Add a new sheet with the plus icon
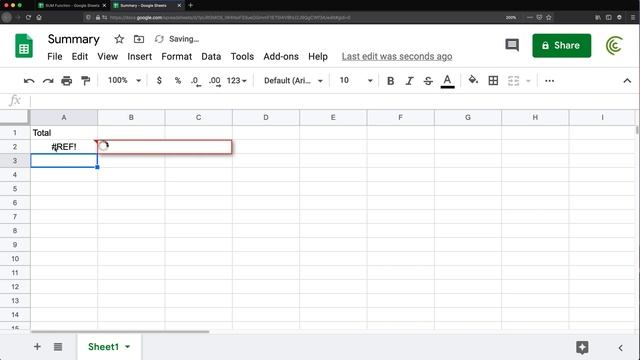The image size is (640, 360). pyautogui.click(x=37, y=347)
